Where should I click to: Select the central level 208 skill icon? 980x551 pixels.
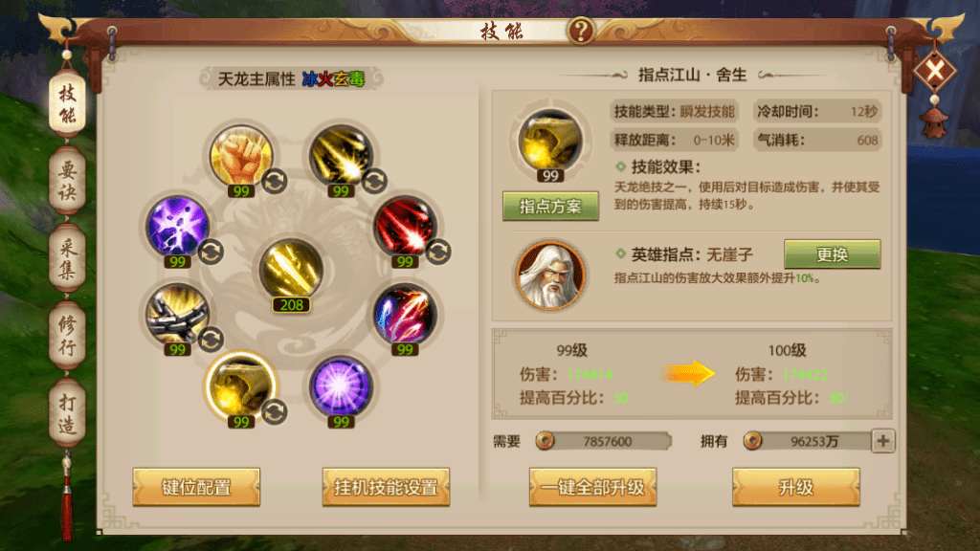(291, 269)
